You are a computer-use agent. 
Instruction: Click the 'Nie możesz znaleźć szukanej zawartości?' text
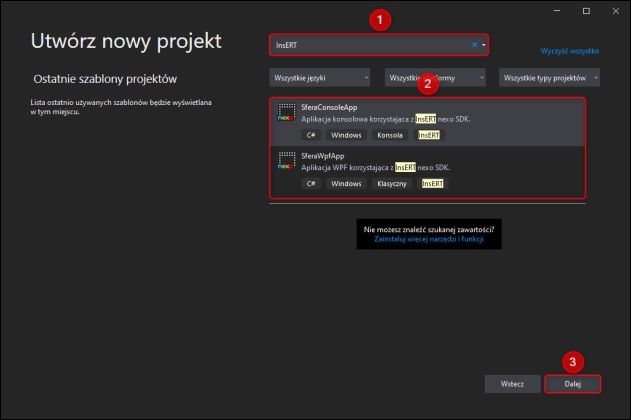[x=429, y=229]
